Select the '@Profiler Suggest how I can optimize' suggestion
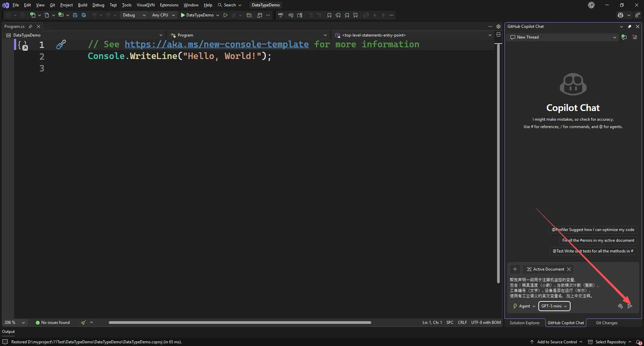Image resolution: width=644 pixels, height=346 pixels. coord(593,230)
